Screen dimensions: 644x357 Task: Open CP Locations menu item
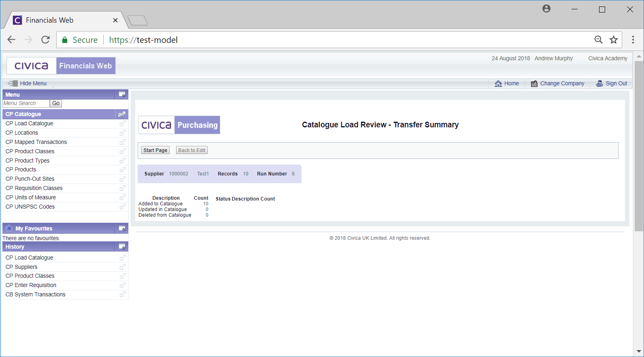coord(22,133)
